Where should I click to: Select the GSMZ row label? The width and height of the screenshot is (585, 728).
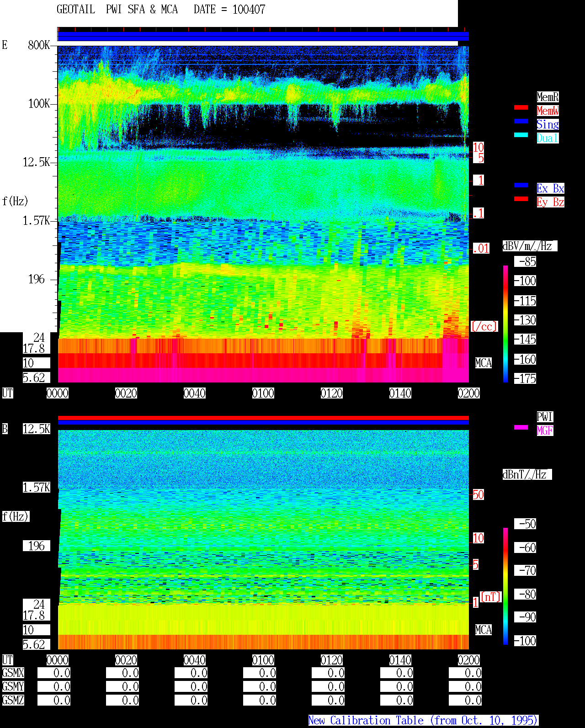point(13,700)
